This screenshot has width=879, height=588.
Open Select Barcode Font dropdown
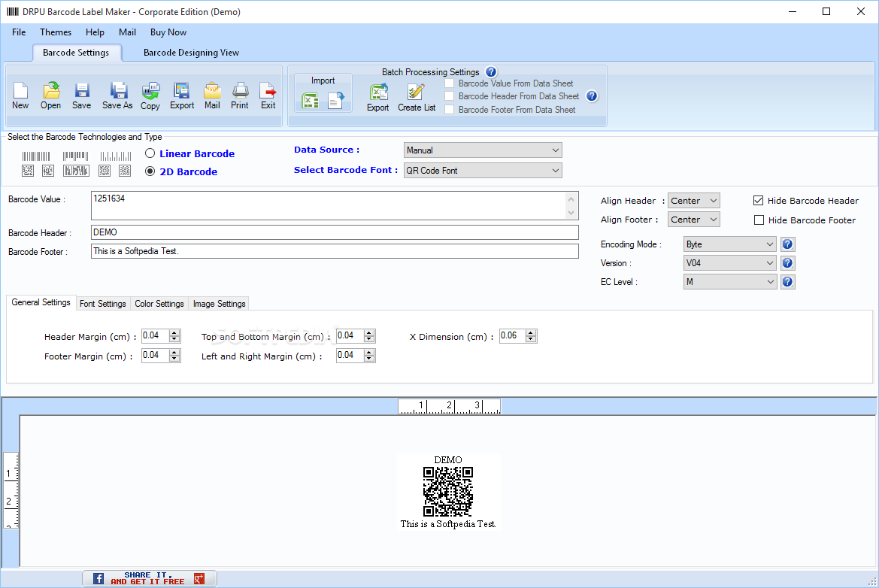coord(483,171)
